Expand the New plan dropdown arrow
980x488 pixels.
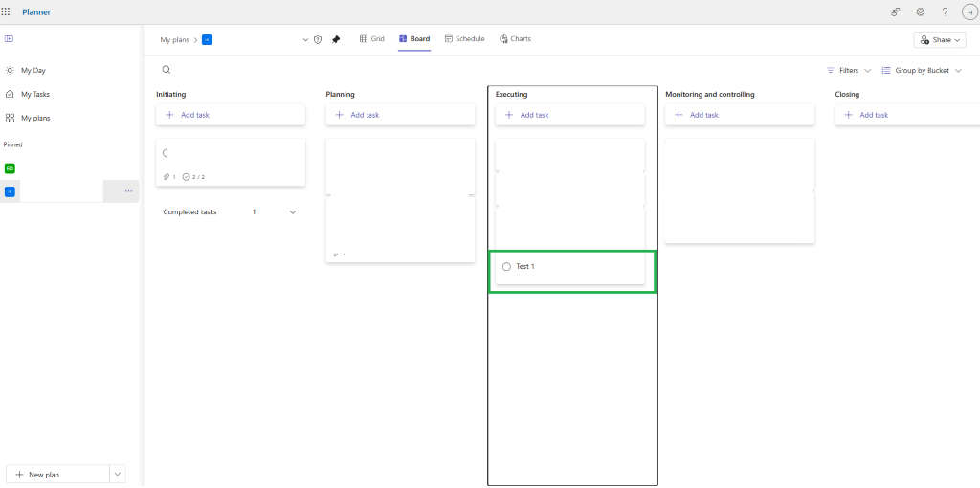118,475
